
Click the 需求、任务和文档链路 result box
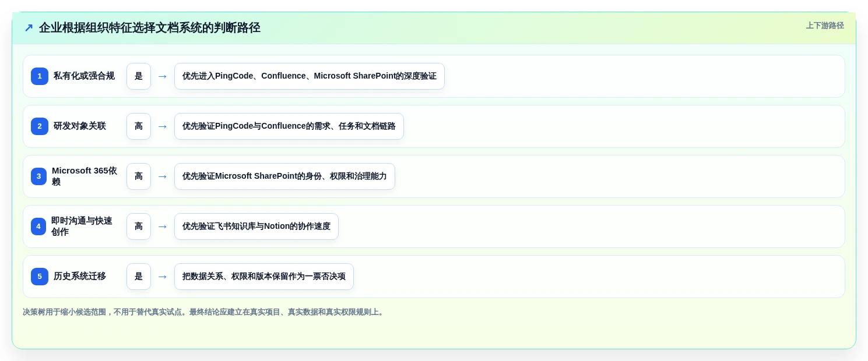pos(289,126)
